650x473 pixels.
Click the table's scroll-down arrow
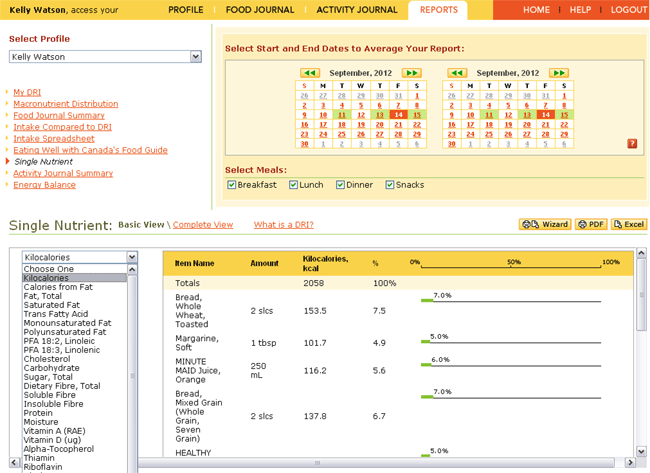[x=641, y=451]
